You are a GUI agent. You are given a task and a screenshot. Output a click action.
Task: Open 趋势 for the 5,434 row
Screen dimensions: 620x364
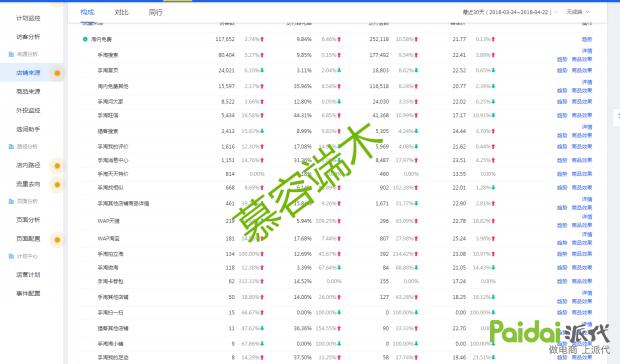coord(562,115)
